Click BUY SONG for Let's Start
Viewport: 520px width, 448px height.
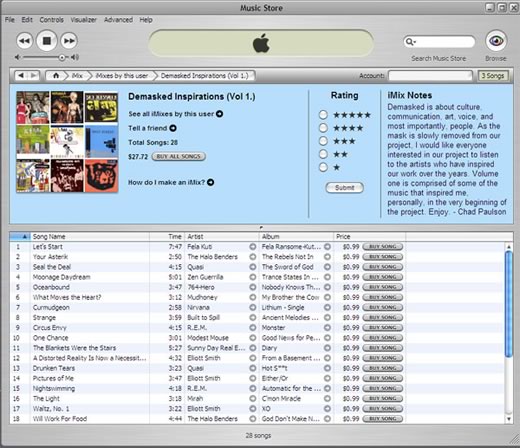[382, 247]
